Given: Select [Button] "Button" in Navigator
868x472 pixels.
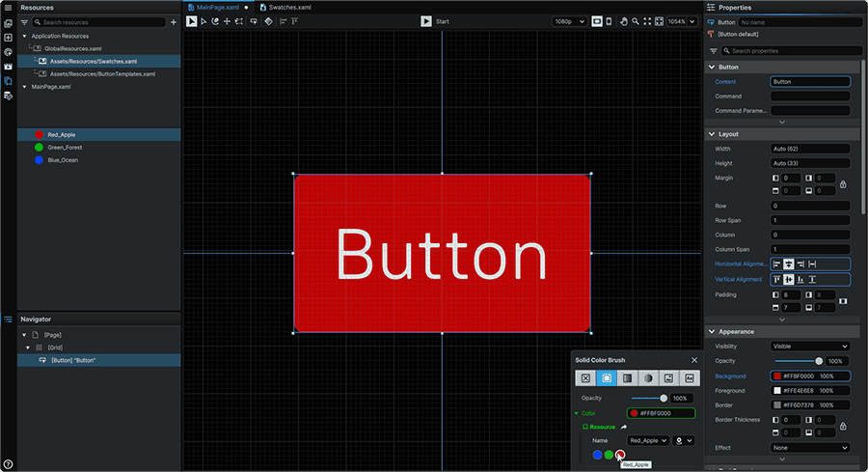Looking at the screenshot, I should (x=99, y=360).
